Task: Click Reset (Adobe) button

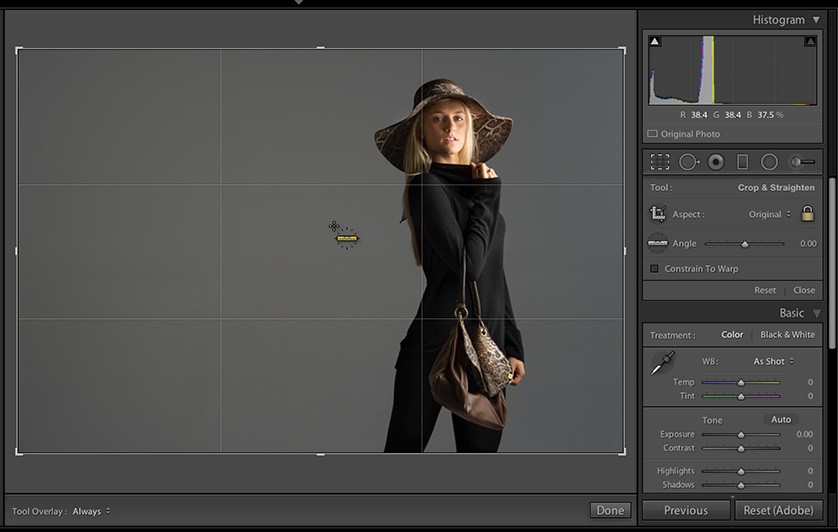Action: [778, 511]
